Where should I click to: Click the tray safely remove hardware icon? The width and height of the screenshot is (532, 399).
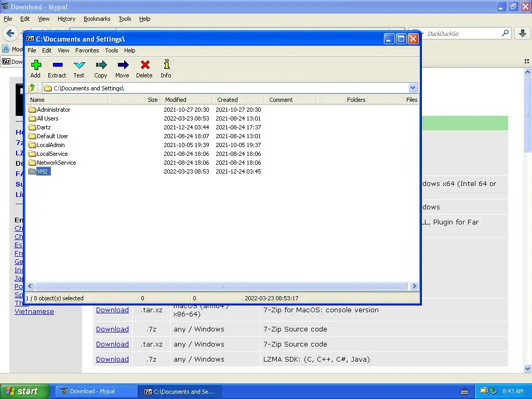point(493,391)
